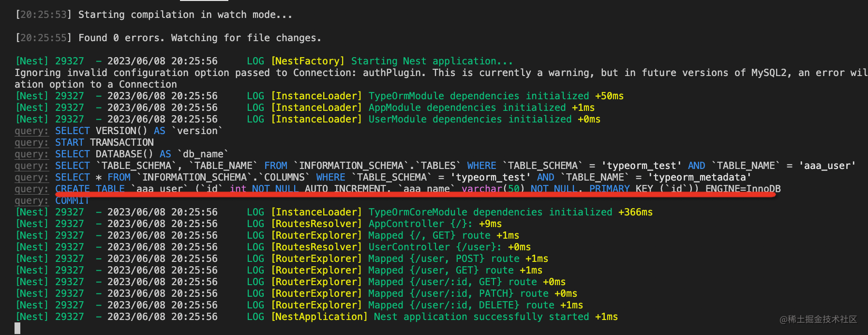Click the COMMIT query text
This screenshot has height=335, width=868.
72,200
